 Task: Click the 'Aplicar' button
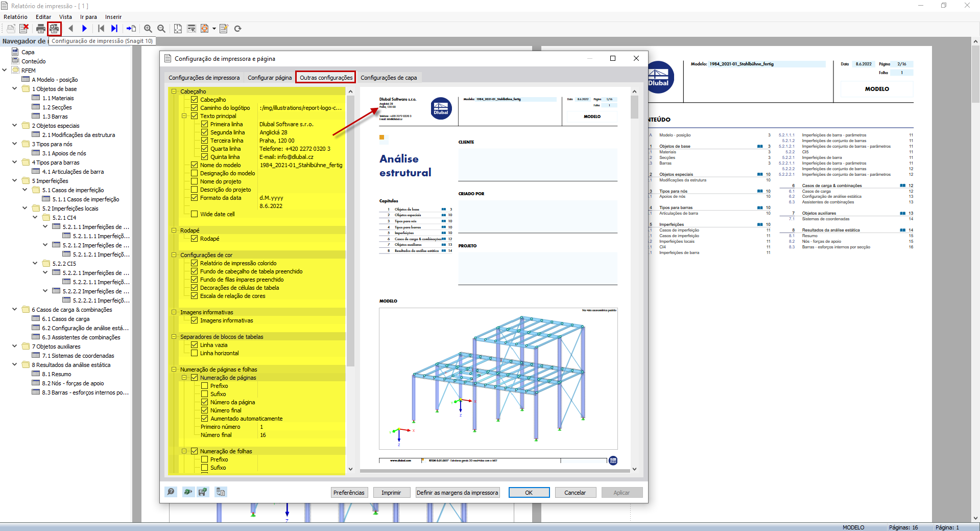[622, 492]
